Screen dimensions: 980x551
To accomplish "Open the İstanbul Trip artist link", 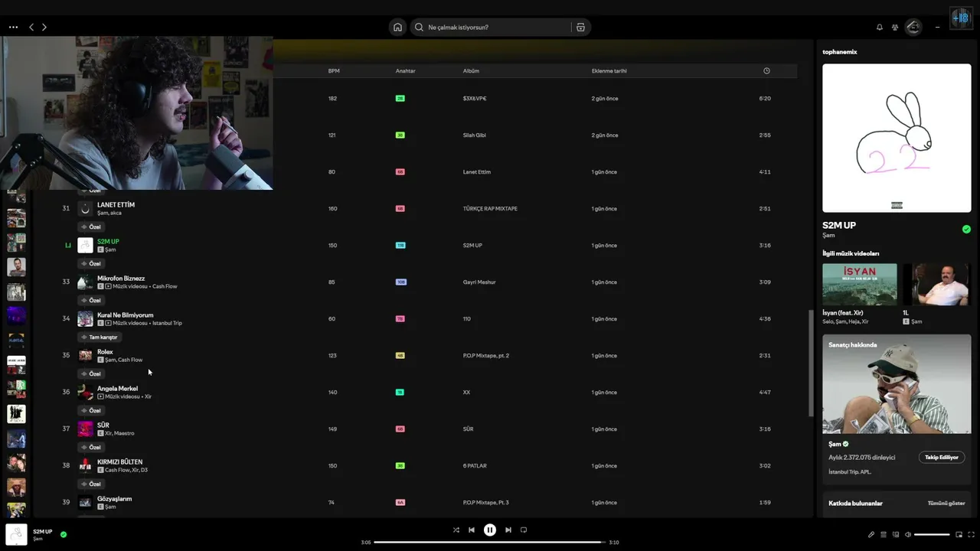I will click(167, 323).
